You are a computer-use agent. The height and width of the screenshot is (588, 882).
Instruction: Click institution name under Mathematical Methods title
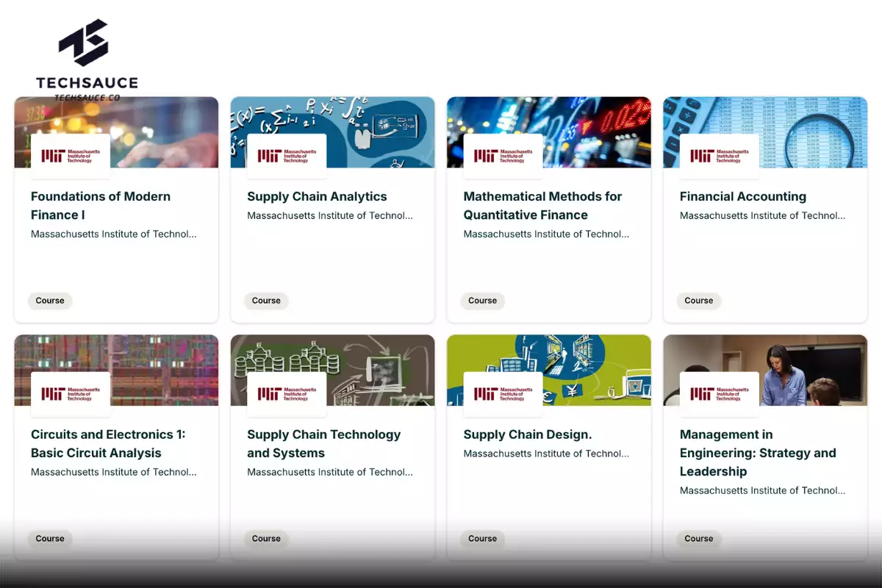[546, 234]
